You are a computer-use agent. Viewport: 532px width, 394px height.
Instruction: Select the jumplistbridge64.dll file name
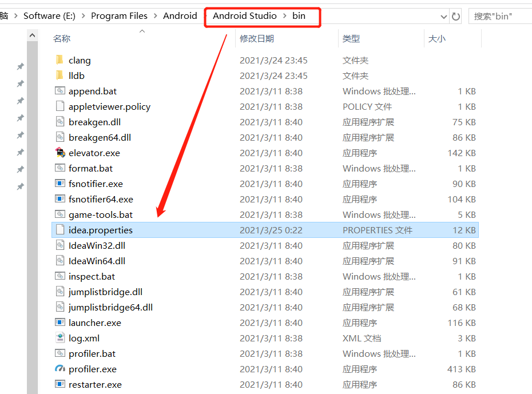(x=110, y=308)
